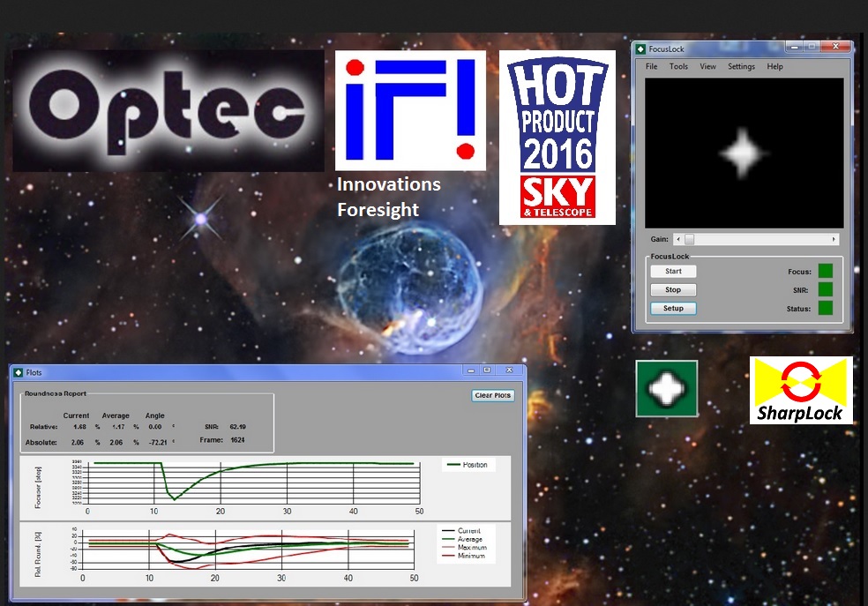This screenshot has width=868, height=606.
Task: Click Clear Plots in the Plots window
Action: 492,395
